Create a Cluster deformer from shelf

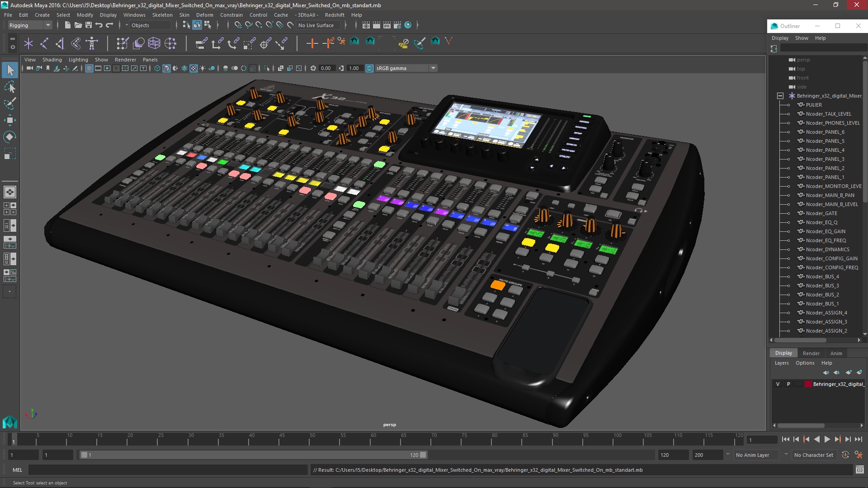pos(170,43)
